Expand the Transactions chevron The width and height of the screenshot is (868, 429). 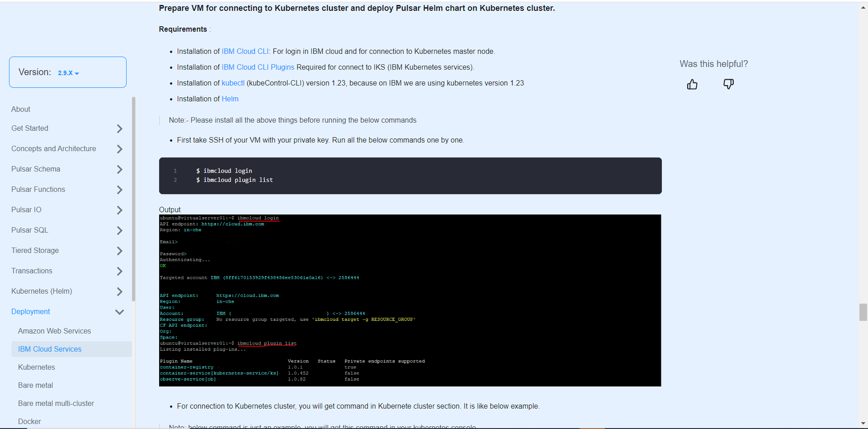click(x=119, y=271)
